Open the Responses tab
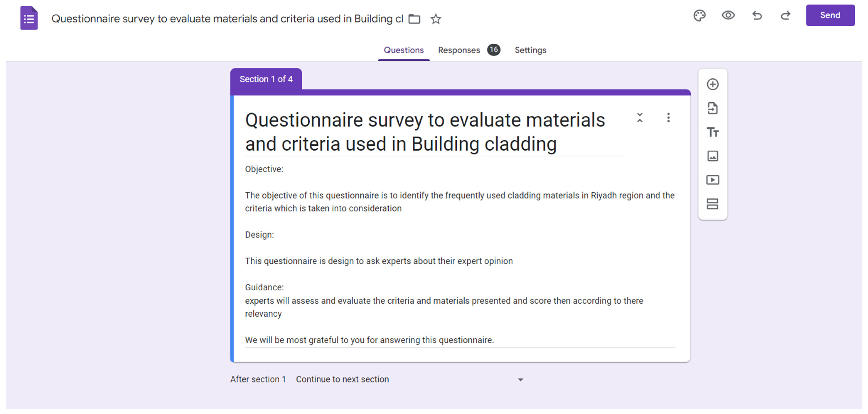Image resolution: width=868 pixels, height=414 pixels. click(x=459, y=50)
